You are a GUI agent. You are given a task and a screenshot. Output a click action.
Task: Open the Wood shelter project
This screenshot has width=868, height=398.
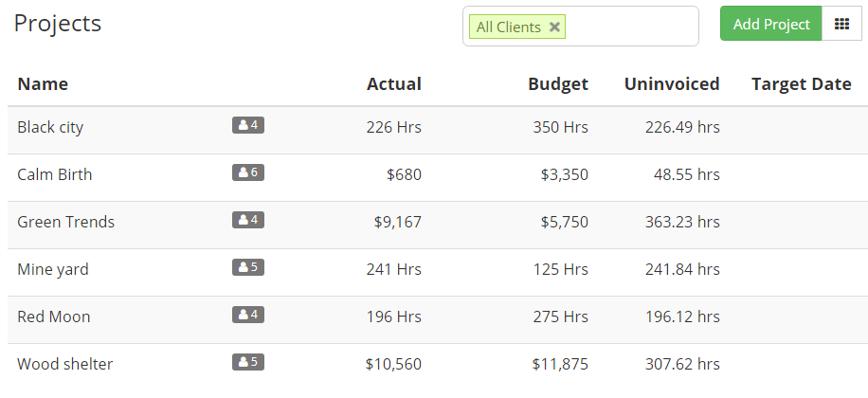64,364
